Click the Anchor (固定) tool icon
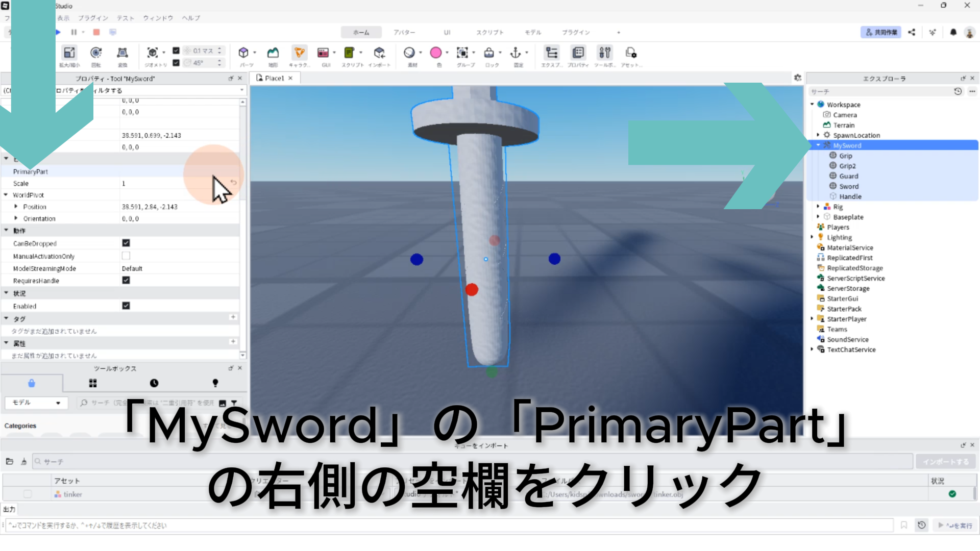Image resolution: width=980 pixels, height=551 pixels. 516,53
